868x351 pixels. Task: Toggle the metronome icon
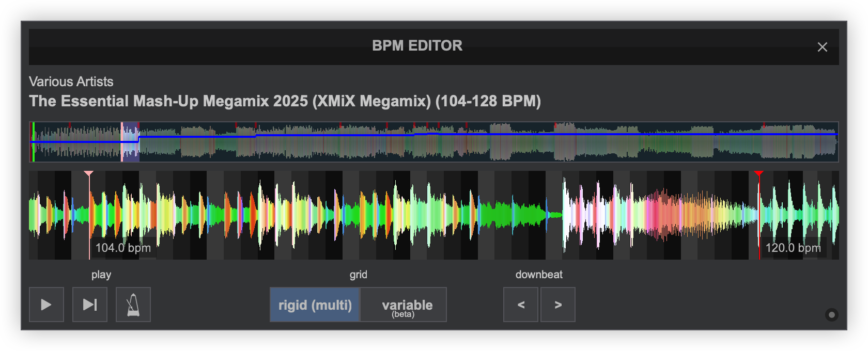coord(133,305)
